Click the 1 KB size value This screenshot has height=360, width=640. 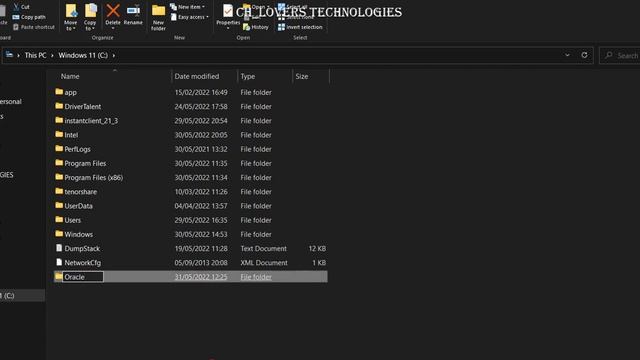click(x=319, y=262)
